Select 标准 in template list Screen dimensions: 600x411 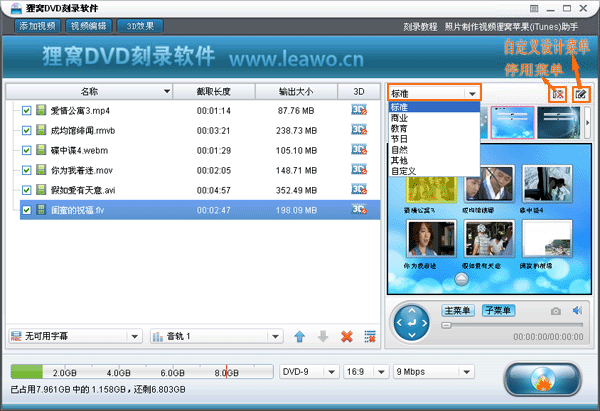pyautogui.click(x=434, y=107)
